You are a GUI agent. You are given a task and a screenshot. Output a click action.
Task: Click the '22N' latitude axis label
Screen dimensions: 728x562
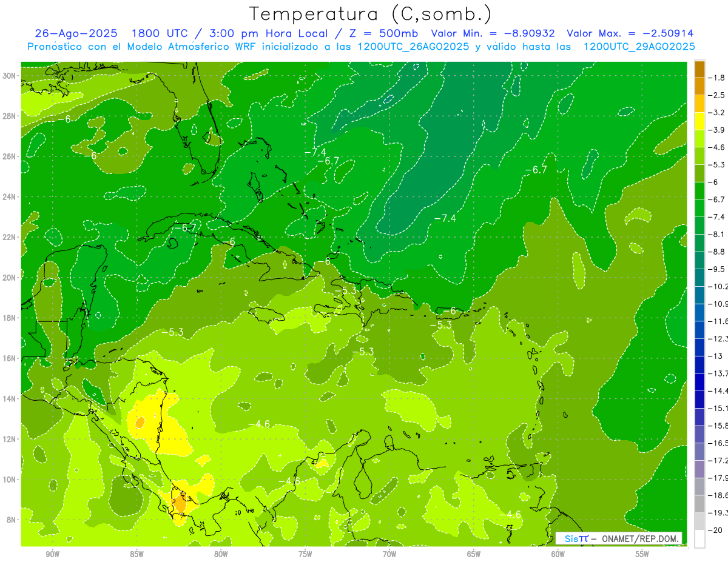[9, 237]
